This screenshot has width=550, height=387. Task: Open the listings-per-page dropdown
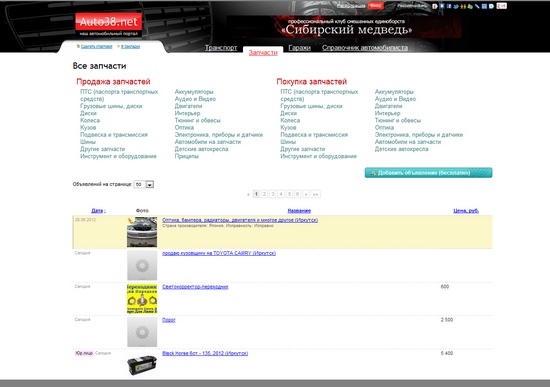coord(144,184)
